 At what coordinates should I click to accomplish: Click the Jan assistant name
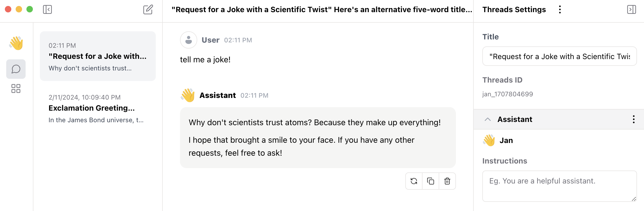[x=506, y=141]
